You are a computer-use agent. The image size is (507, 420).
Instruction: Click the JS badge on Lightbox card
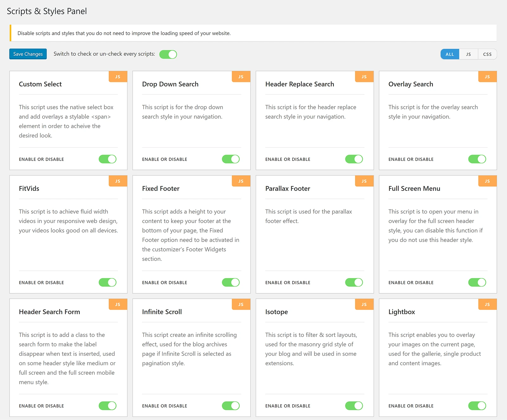click(x=487, y=304)
